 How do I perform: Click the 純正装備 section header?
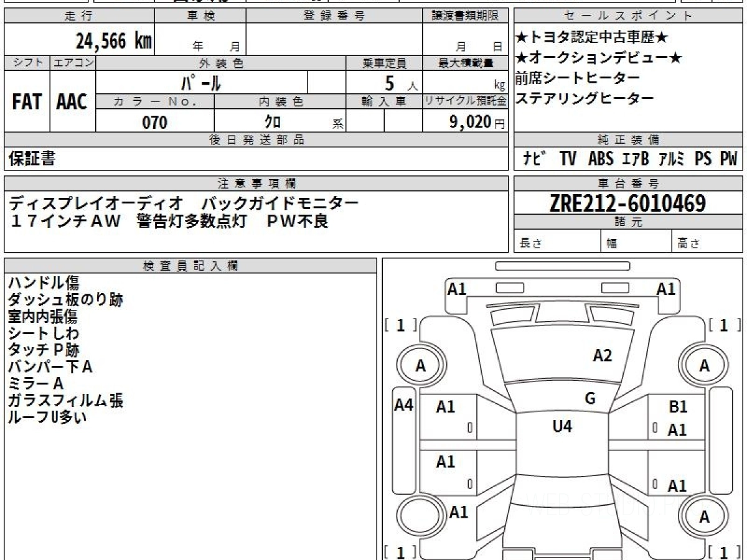tap(627, 140)
